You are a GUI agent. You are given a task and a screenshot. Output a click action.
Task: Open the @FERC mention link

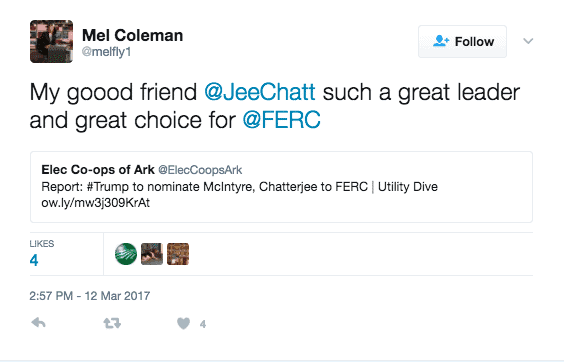point(281,120)
